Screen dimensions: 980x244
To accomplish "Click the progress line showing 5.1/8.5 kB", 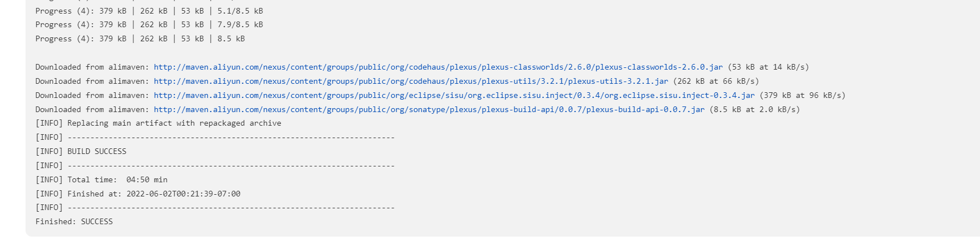I will [x=149, y=11].
